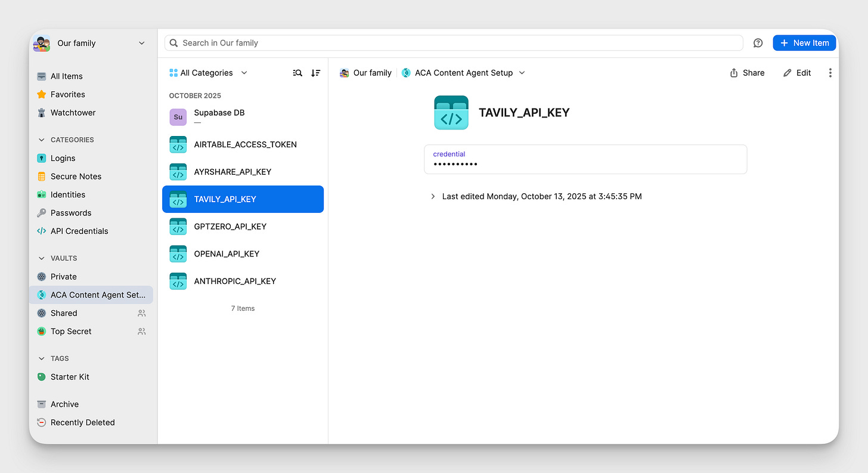
Task: Open All Items in sidebar
Action: 91,76
